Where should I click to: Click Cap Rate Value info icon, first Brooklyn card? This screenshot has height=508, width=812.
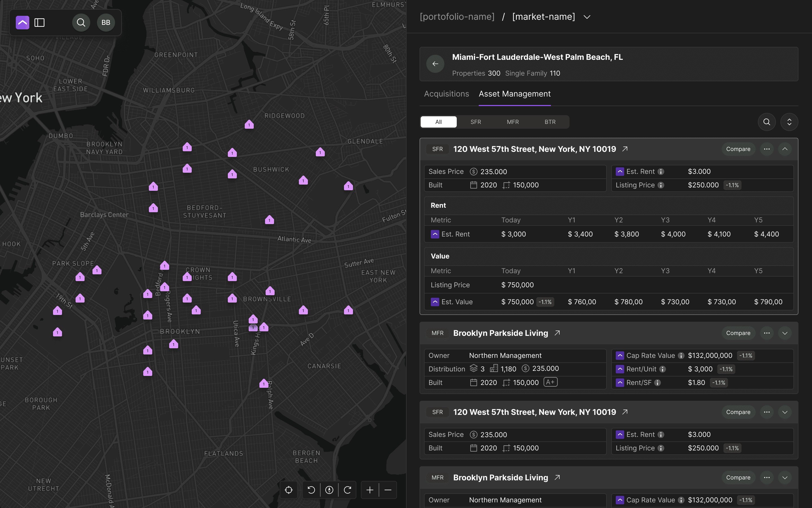(x=681, y=356)
